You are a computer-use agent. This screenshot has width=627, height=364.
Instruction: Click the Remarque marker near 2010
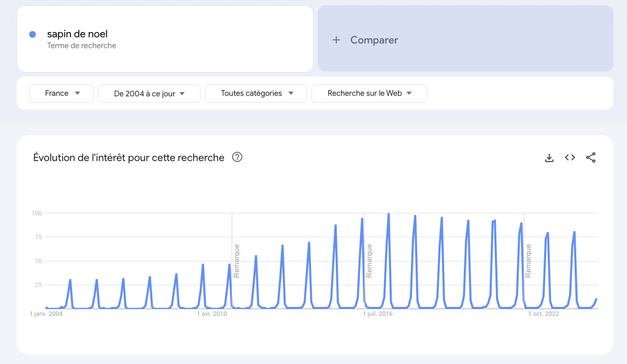(x=236, y=261)
